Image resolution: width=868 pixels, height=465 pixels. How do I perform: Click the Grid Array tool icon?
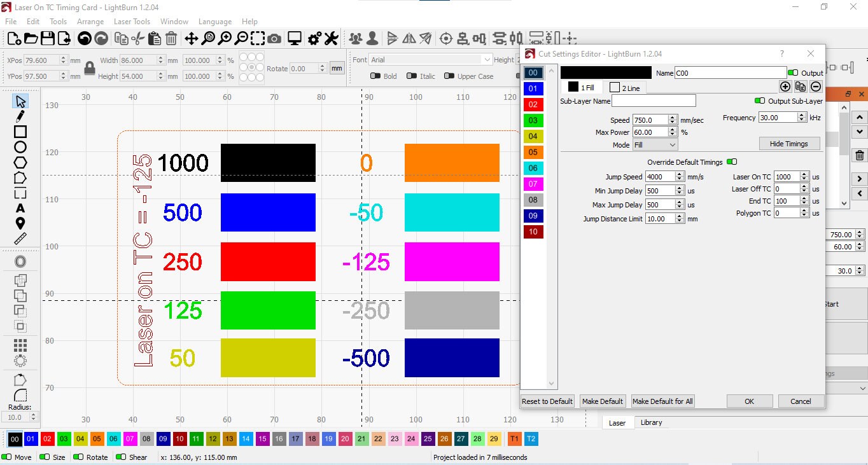click(x=20, y=345)
